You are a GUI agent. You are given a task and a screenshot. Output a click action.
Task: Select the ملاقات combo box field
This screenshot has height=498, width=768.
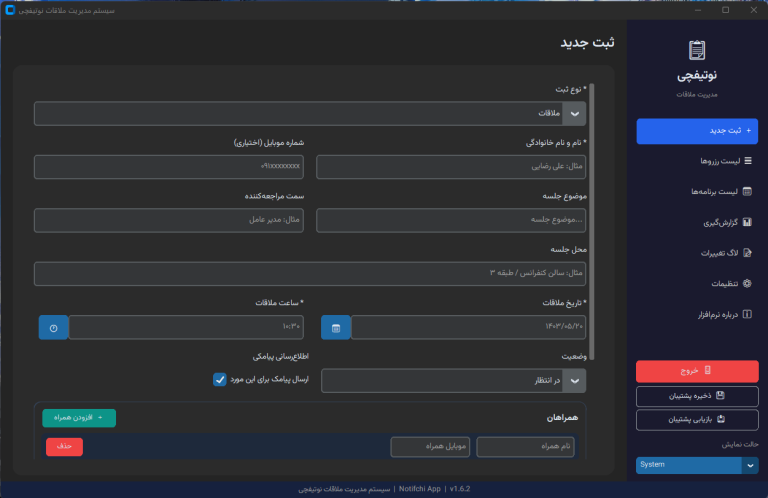click(310, 114)
